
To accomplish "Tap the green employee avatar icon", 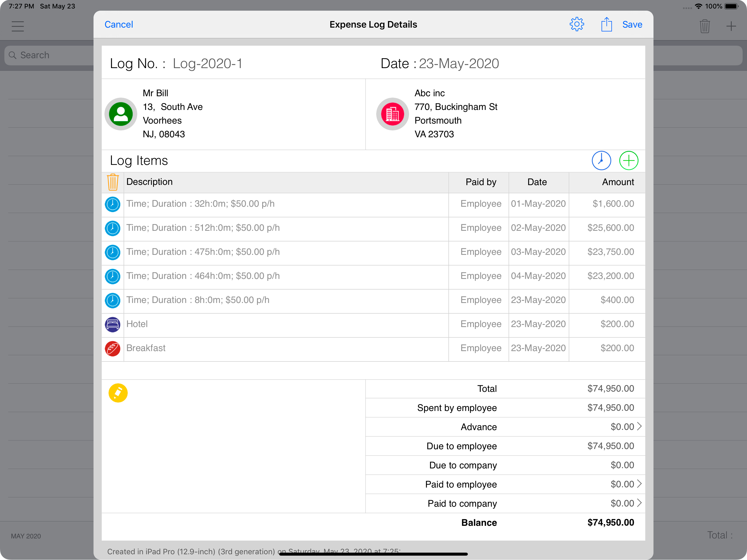I will (x=121, y=114).
